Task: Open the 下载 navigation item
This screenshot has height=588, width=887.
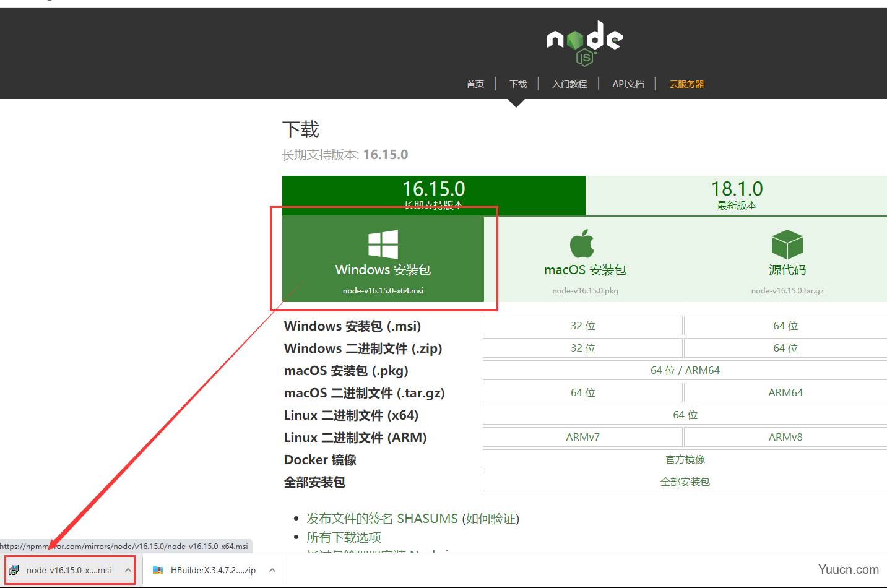Action: coord(518,84)
